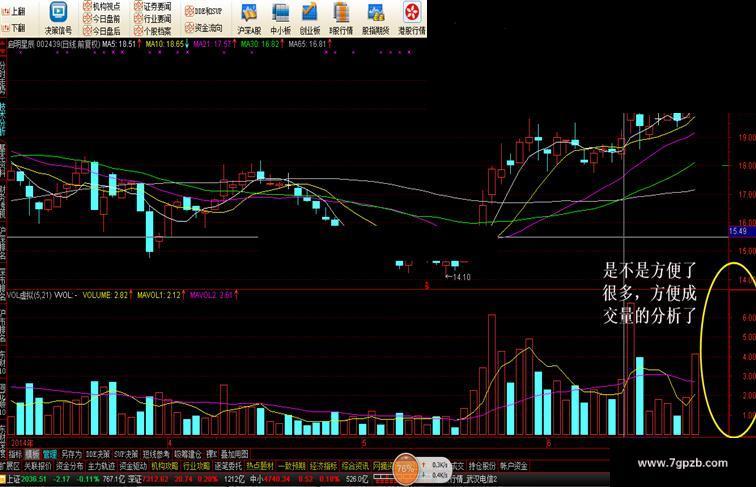The width and height of the screenshot is (756, 487).
Task: Click the MA30 indicator label
Action: tap(262, 44)
